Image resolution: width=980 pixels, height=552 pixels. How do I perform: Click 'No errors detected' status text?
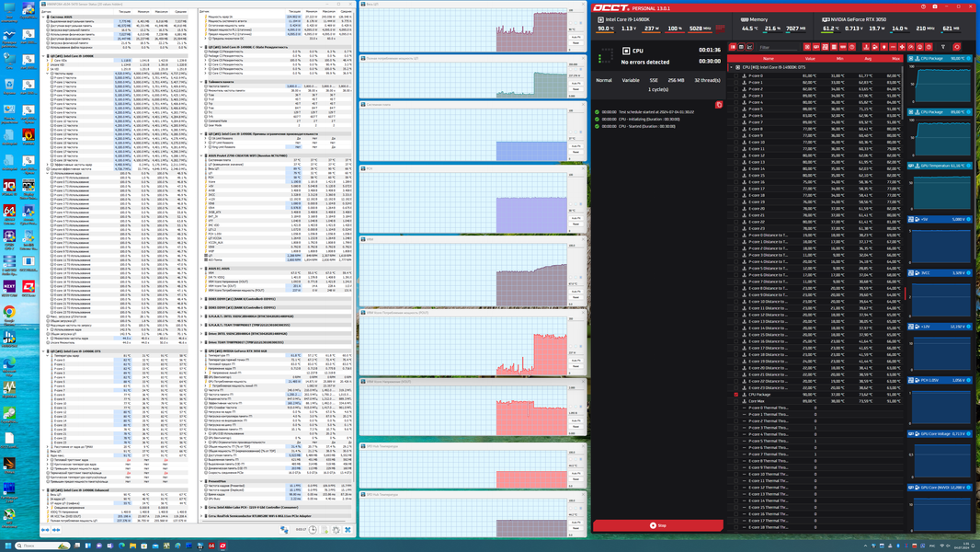tap(645, 62)
